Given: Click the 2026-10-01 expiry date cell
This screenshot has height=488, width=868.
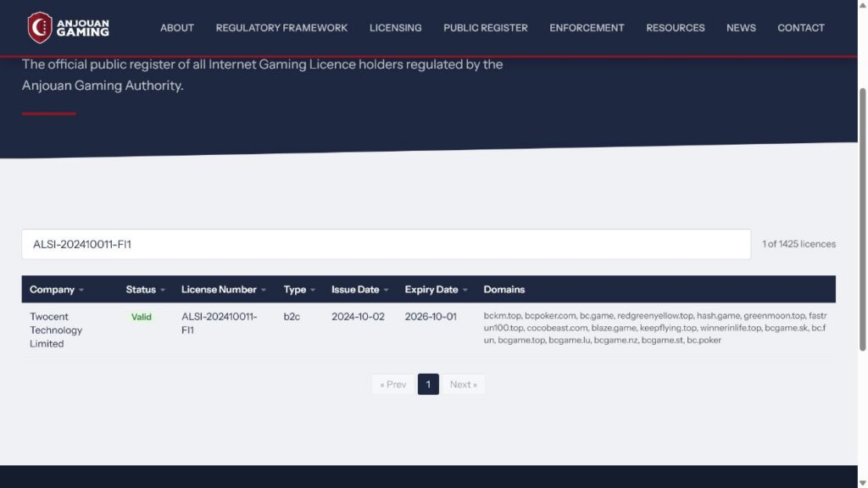Looking at the screenshot, I should coord(431,317).
